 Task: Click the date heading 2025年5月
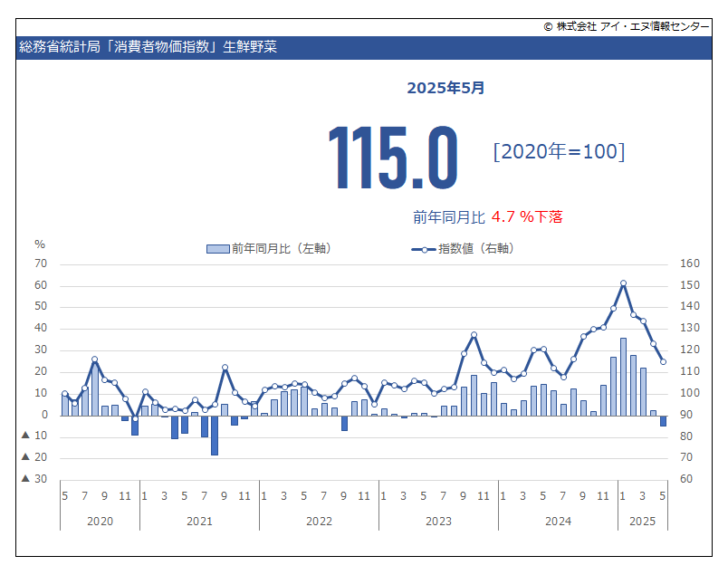pyautogui.click(x=445, y=88)
